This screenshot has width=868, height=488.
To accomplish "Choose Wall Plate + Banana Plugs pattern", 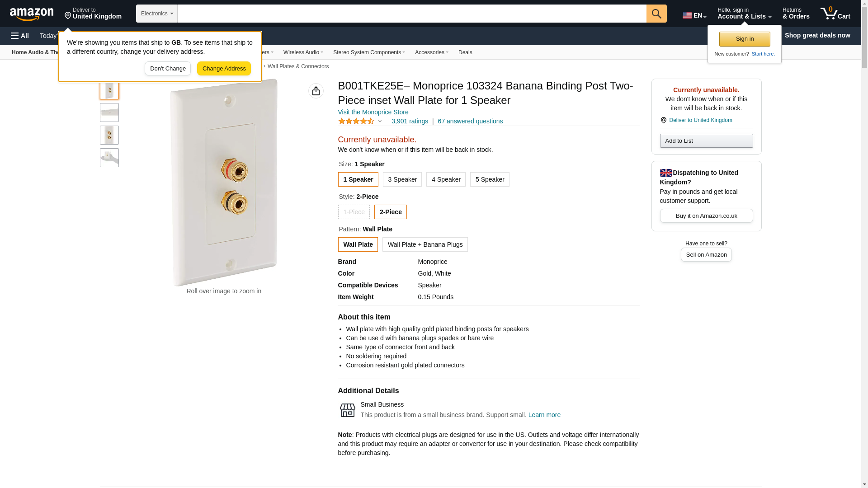I will [425, 244].
